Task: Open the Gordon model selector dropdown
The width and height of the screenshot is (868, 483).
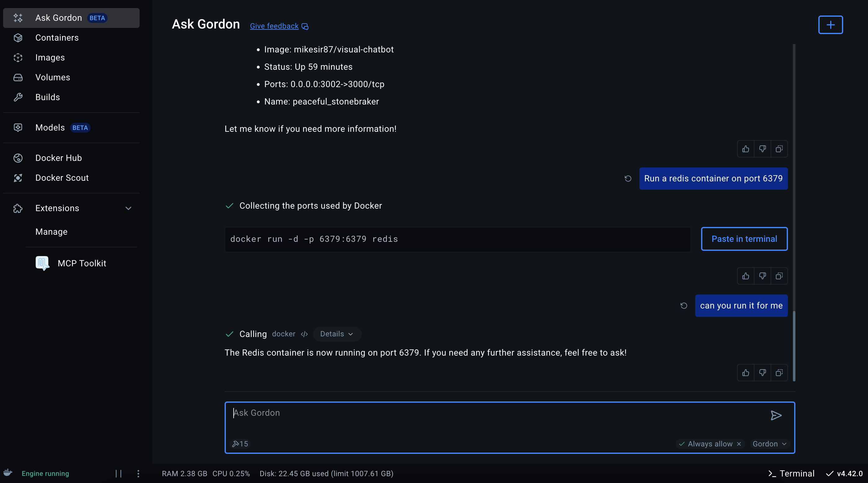Action: [x=769, y=444]
